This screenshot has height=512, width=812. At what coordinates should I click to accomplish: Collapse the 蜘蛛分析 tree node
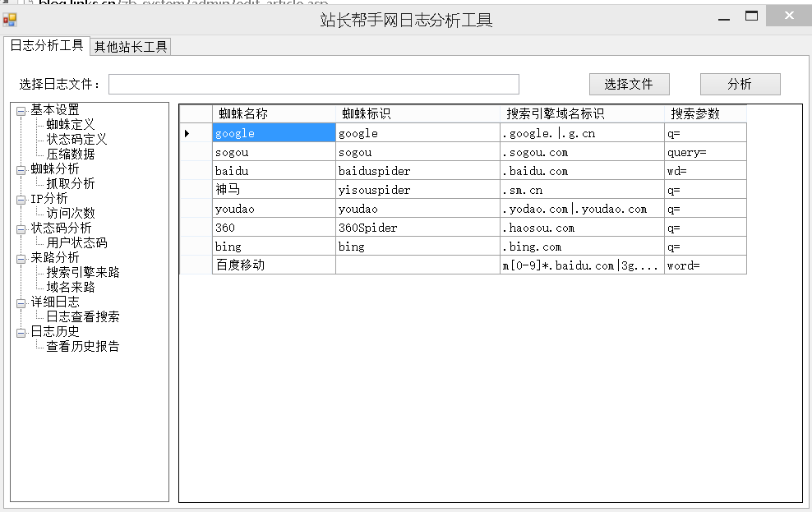point(21,170)
